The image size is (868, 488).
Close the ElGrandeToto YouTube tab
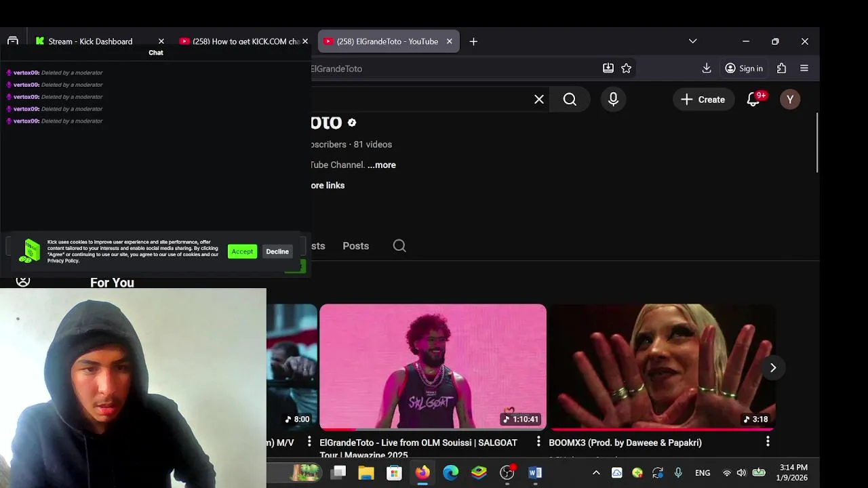(449, 41)
